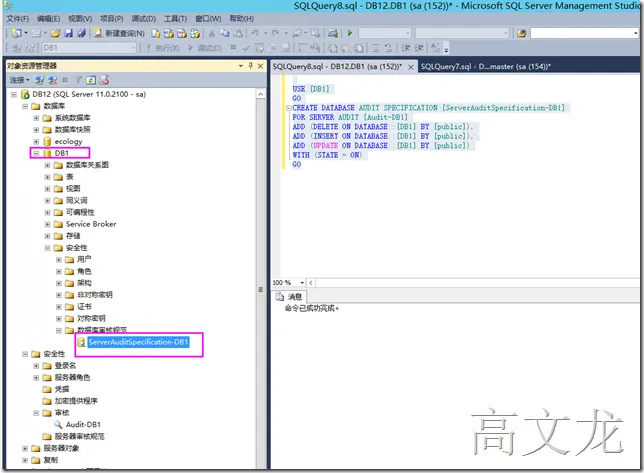Click the editor horizontal scrollbar left arrow

[310, 283]
